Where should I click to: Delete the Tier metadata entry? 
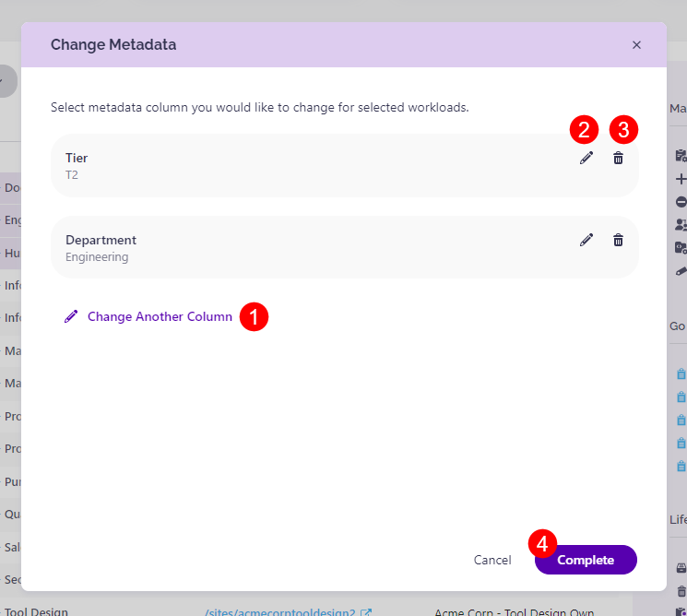(618, 158)
